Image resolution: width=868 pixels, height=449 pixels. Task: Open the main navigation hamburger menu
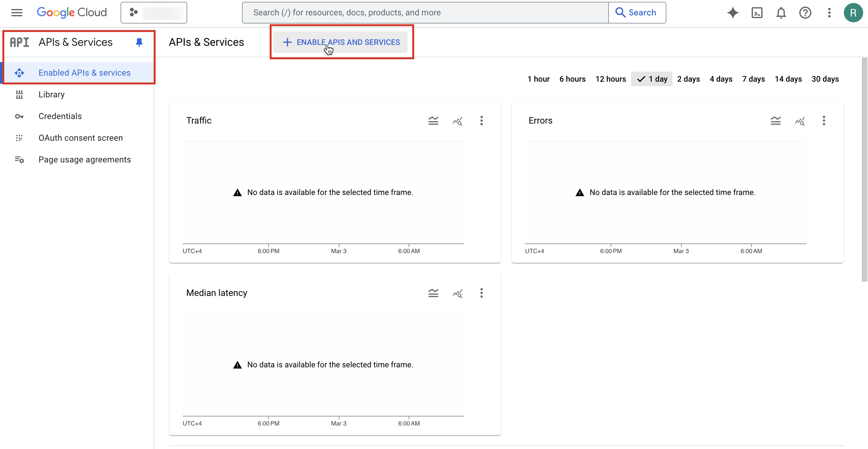pyautogui.click(x=17, y=12)
